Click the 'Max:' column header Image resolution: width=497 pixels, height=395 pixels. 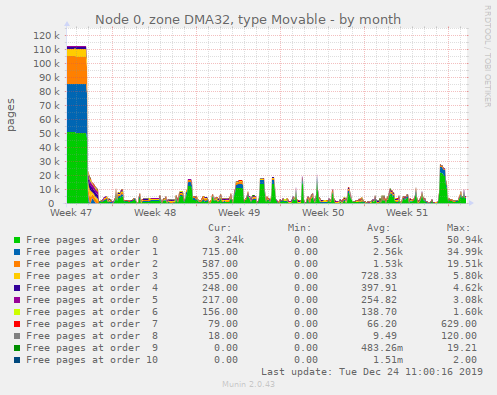pyautogui.click(x=459, y=228)
